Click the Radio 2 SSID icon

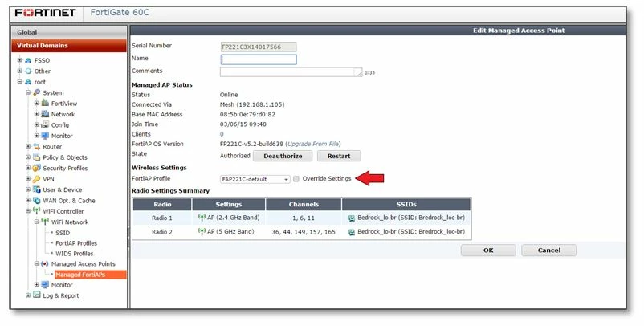click(x=352, y=232)
